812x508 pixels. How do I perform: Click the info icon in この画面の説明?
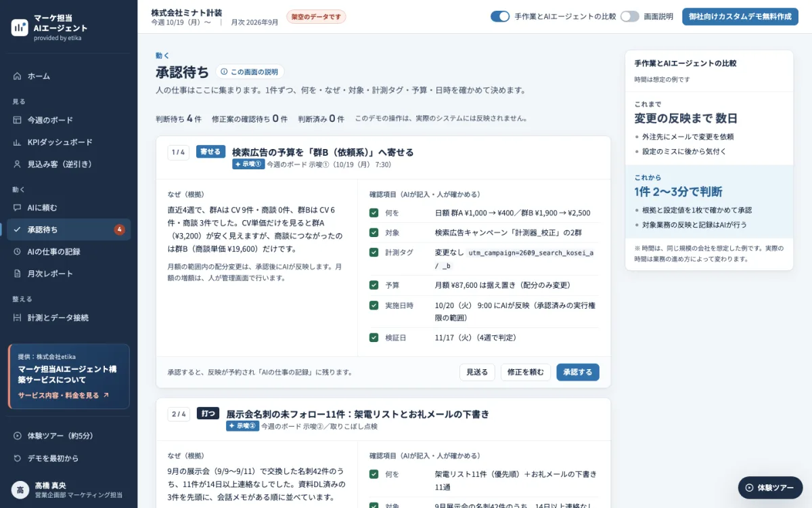(224, 72)
